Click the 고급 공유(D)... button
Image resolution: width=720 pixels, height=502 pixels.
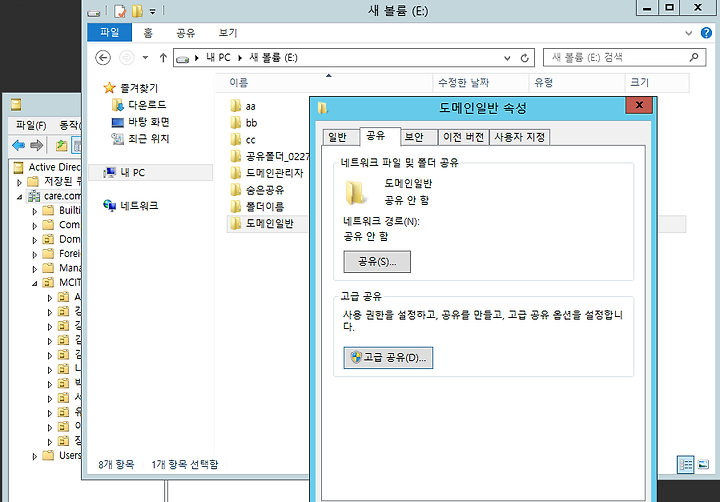388,357
